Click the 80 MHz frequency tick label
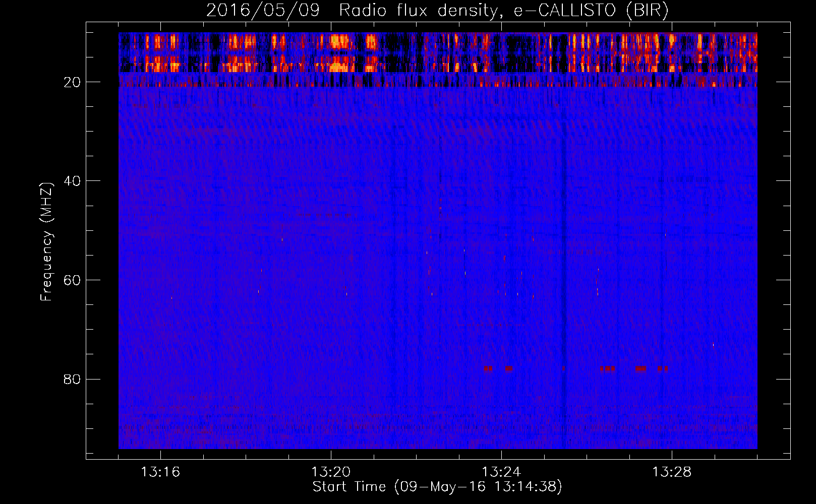Screen dimensions: 816x504 point(72,379)
